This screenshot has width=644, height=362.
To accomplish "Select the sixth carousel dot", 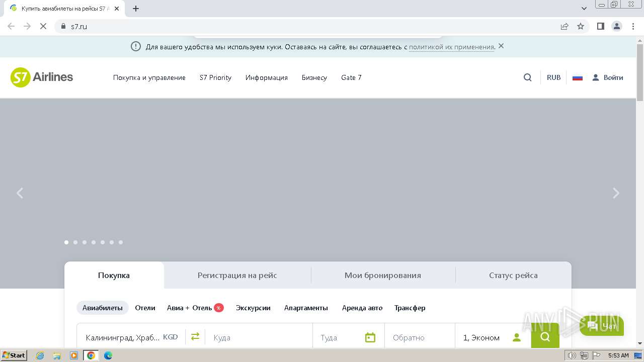I will (x=112, y=242).
